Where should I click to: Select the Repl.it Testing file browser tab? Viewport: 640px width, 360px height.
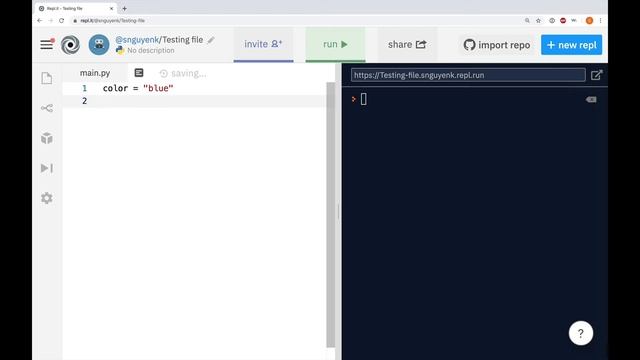[x=76, y=8]
